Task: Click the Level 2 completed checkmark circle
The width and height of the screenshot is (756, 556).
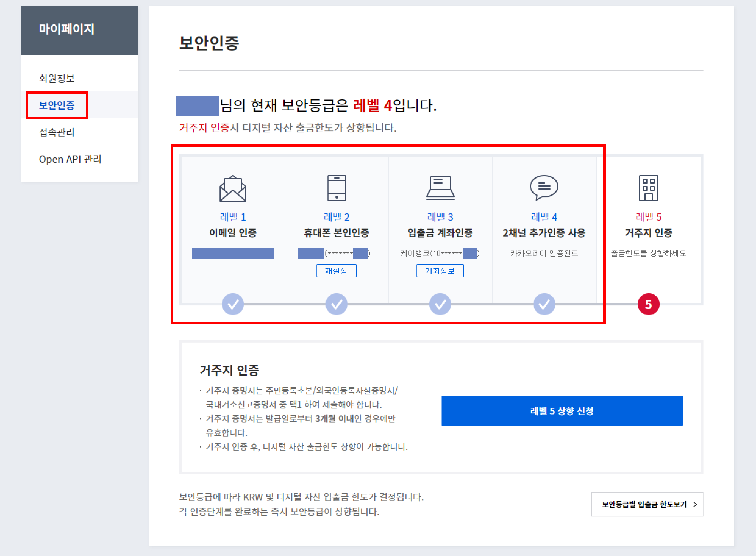Action: click(x=337, y=304)
